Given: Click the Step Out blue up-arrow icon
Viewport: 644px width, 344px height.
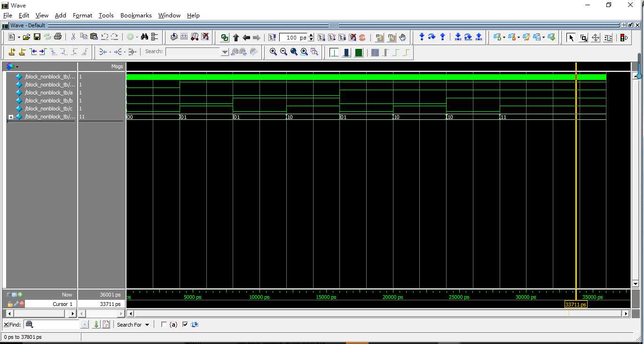Looking at the screenshot, I should click(442, 37).
